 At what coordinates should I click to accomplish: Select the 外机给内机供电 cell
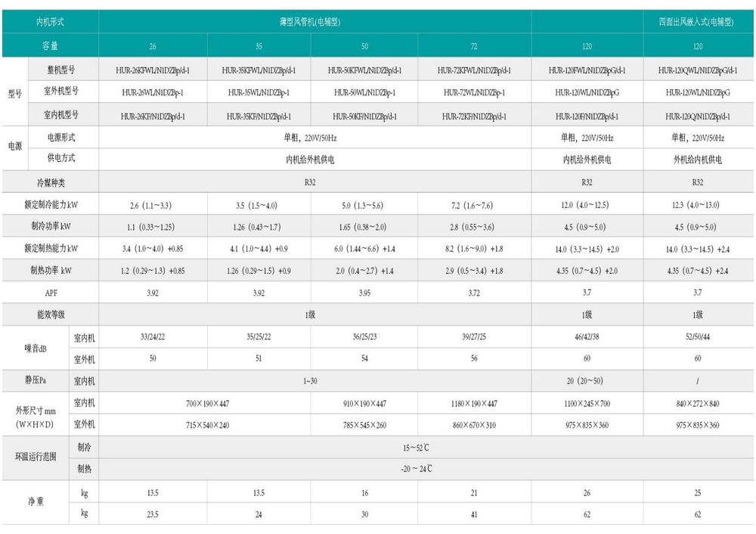point(697,160)
